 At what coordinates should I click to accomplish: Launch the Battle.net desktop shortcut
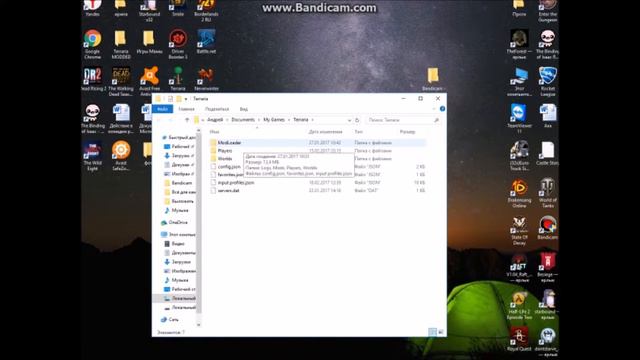point(206,42)
